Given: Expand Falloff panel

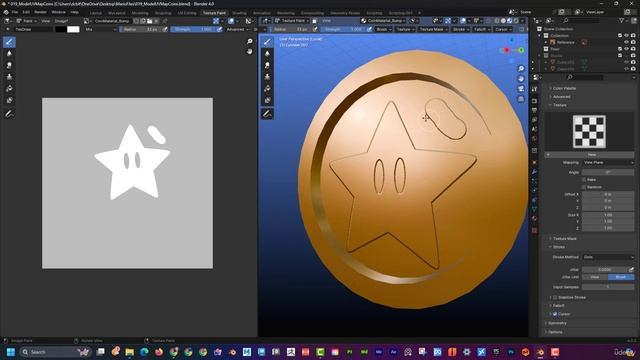Looking at the screenshot, I should 558,306.
